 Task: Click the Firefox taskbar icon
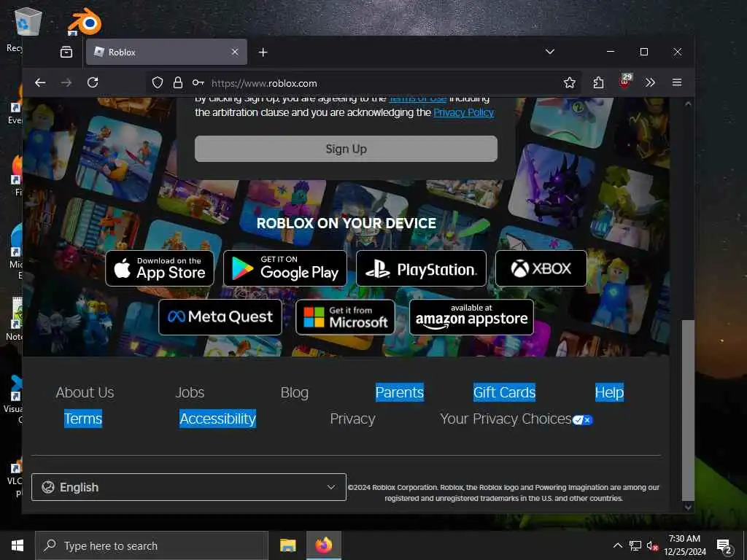(x=323, y=545)
